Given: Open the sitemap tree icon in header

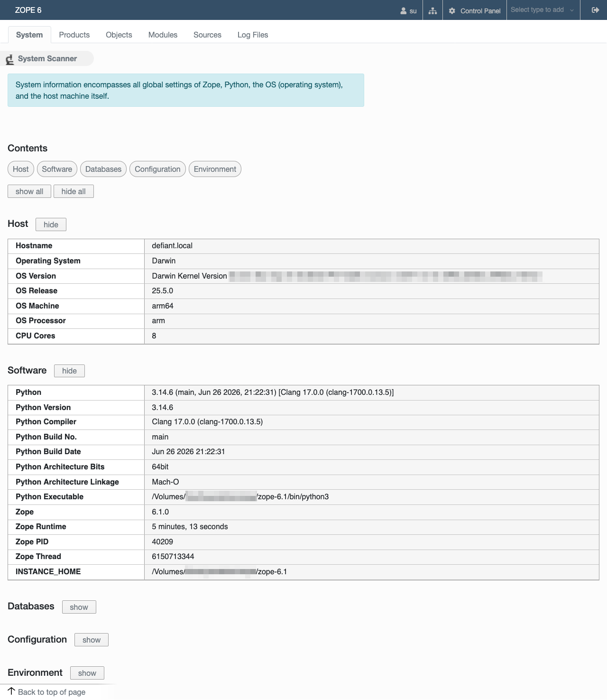Looking at the screenshot, I should coord(432,10).
